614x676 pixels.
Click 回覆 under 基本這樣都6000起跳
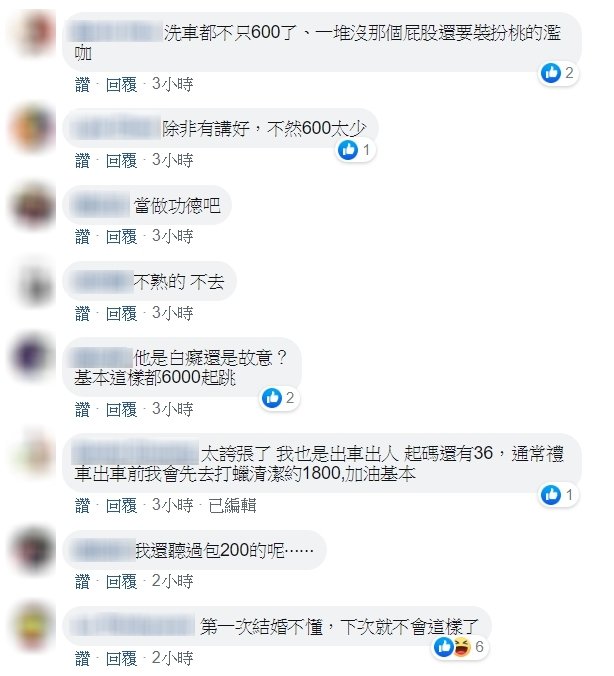121,409
